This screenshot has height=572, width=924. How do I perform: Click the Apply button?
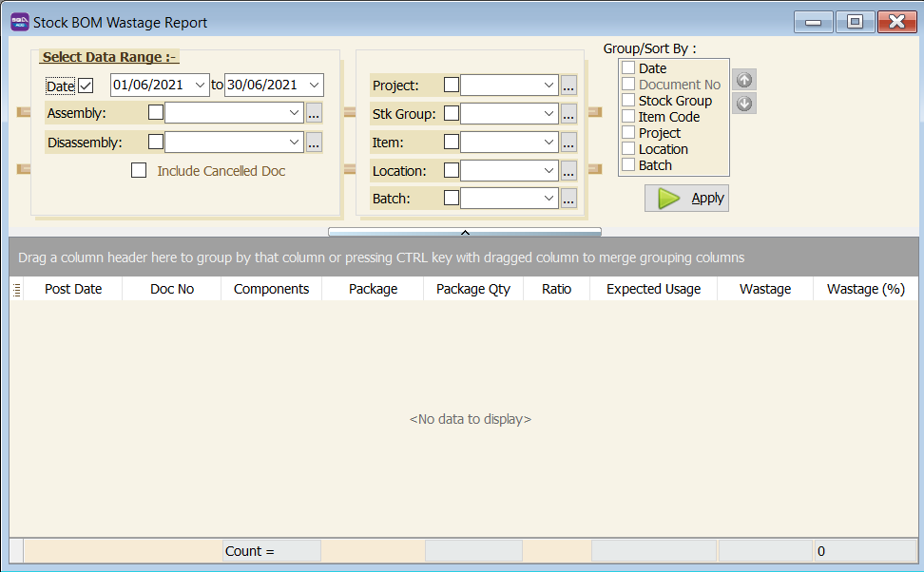[x=686, y=198]
